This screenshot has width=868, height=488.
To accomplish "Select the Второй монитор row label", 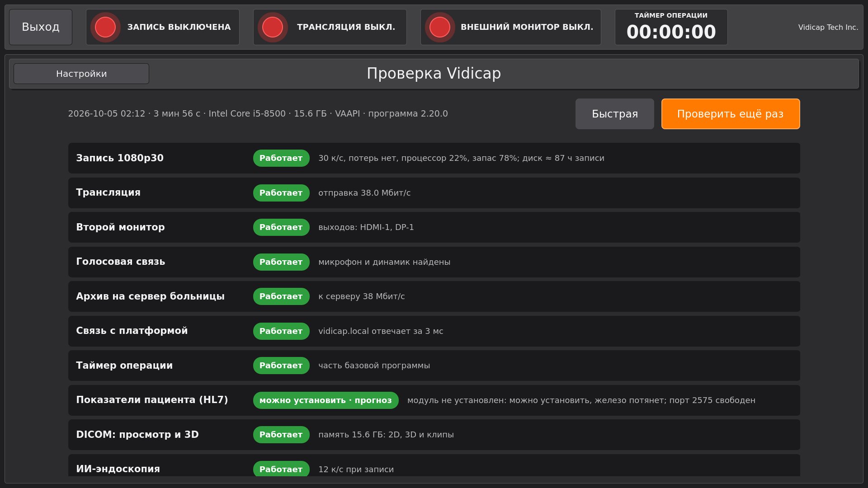I will click(x=120, y=227).
